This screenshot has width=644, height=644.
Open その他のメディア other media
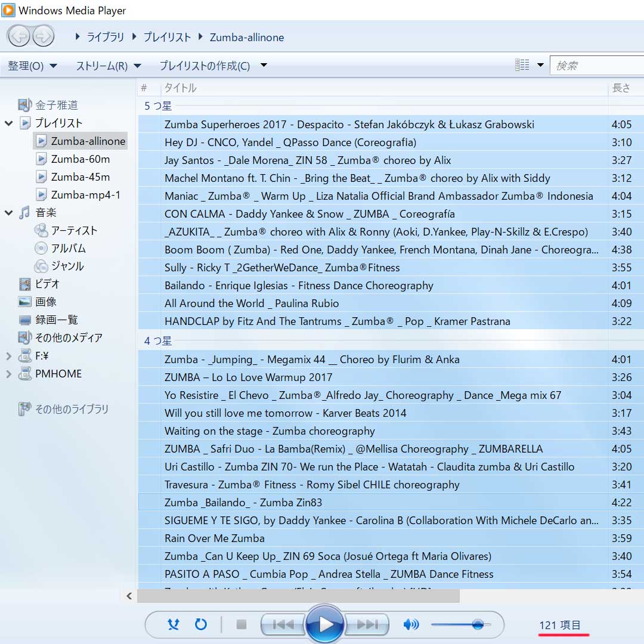point(69,338)
